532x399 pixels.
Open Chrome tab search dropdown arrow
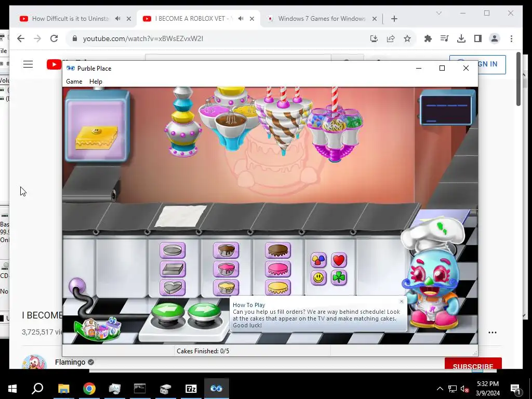(x=438, y=13)
